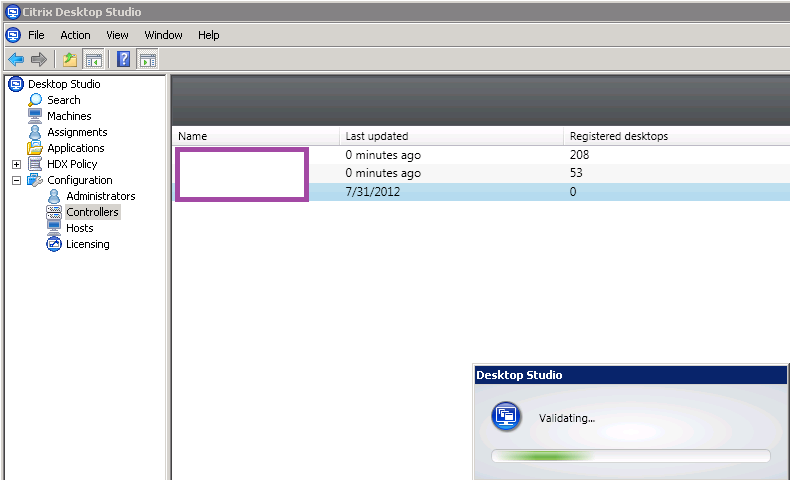The width and height of the screenshot is (790, 480).
Task: Open Assignments in the navigation tree
Action: point(77,132)
